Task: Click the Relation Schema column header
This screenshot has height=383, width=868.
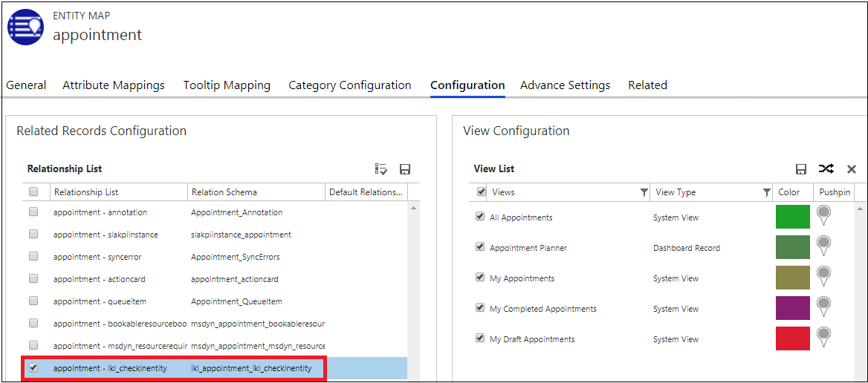Action: point(256,191)
